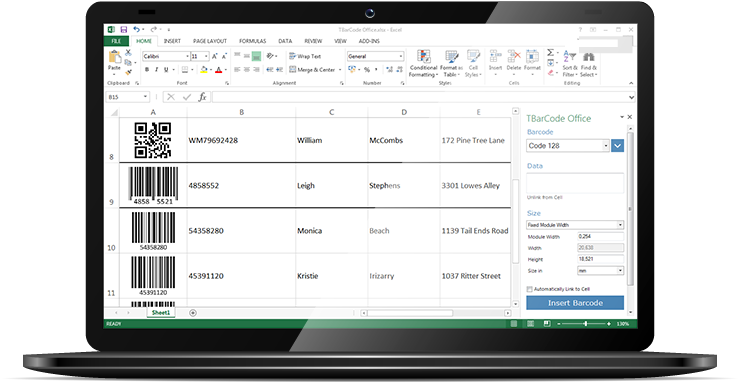Click the Percent Style icon
Image resolution: width=739 pixels, height=382 pixels.
point(367,70)
